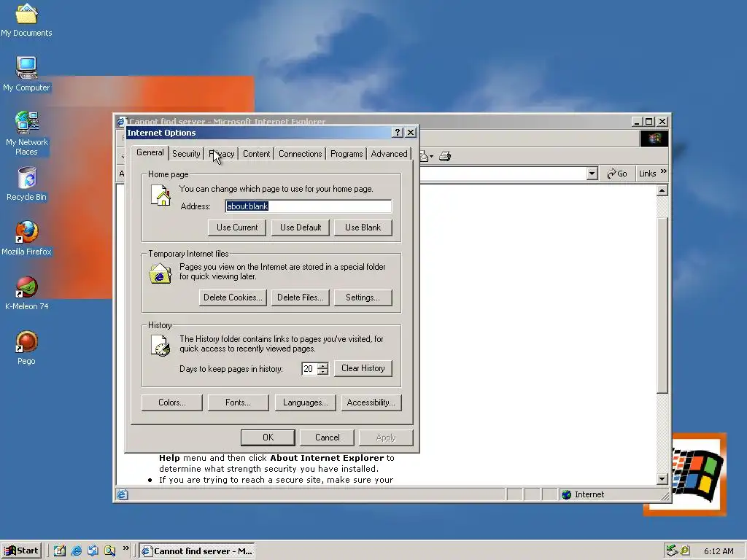Click Cancel in Internet Options
Screen dimensions: 747x560
coord(328,437)
